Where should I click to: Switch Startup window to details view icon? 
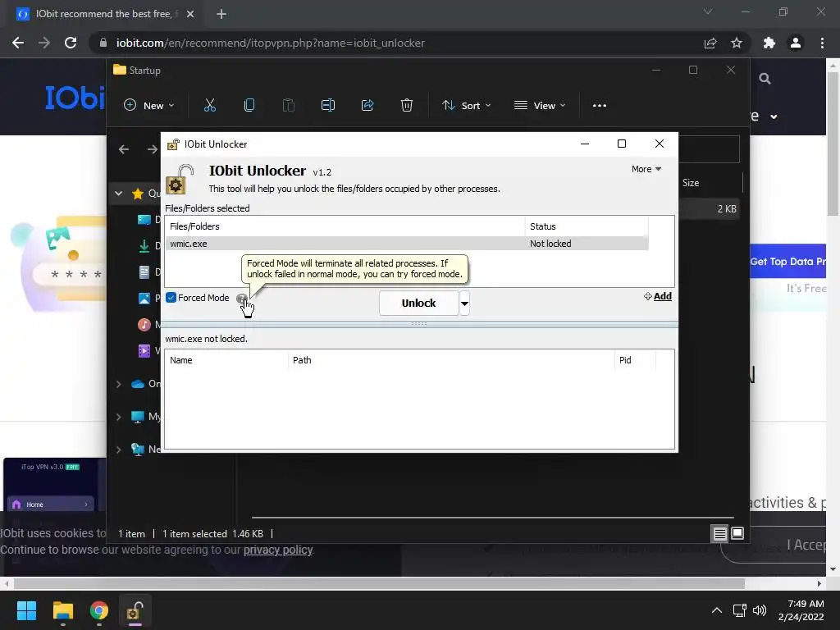(719, 533)
